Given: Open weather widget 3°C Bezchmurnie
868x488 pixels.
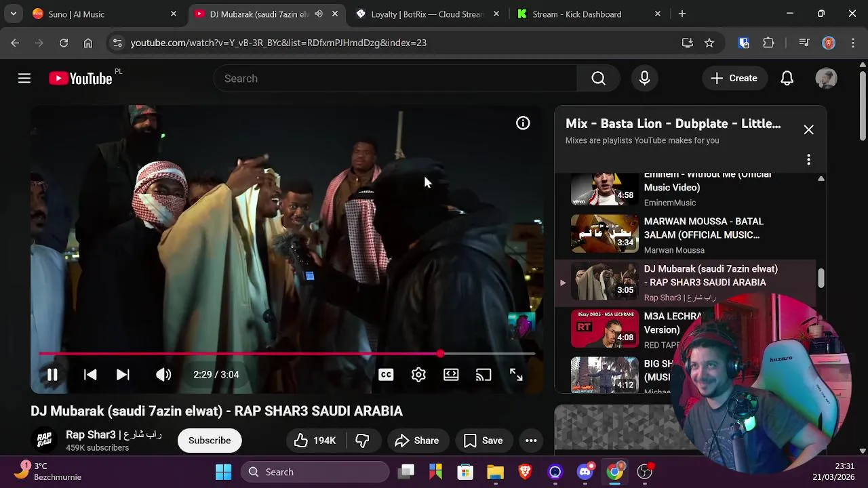Looking at the screenshot, I should point(50,472).
